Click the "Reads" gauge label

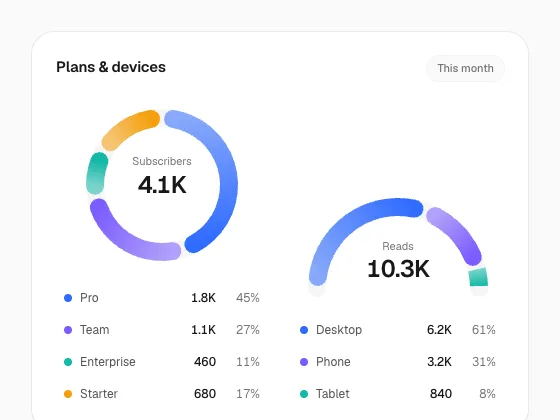point(398,246)
